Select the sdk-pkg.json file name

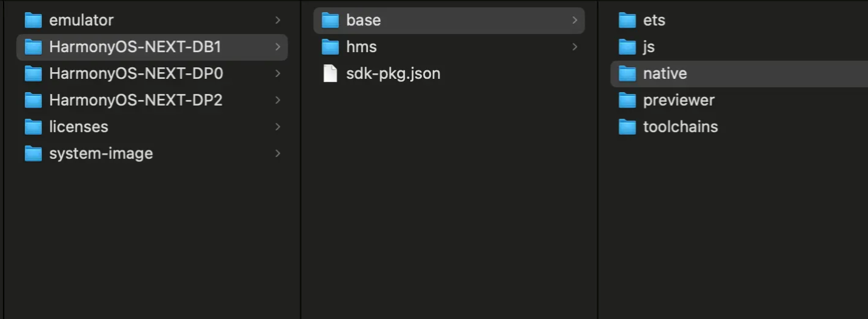coord(393,74)
